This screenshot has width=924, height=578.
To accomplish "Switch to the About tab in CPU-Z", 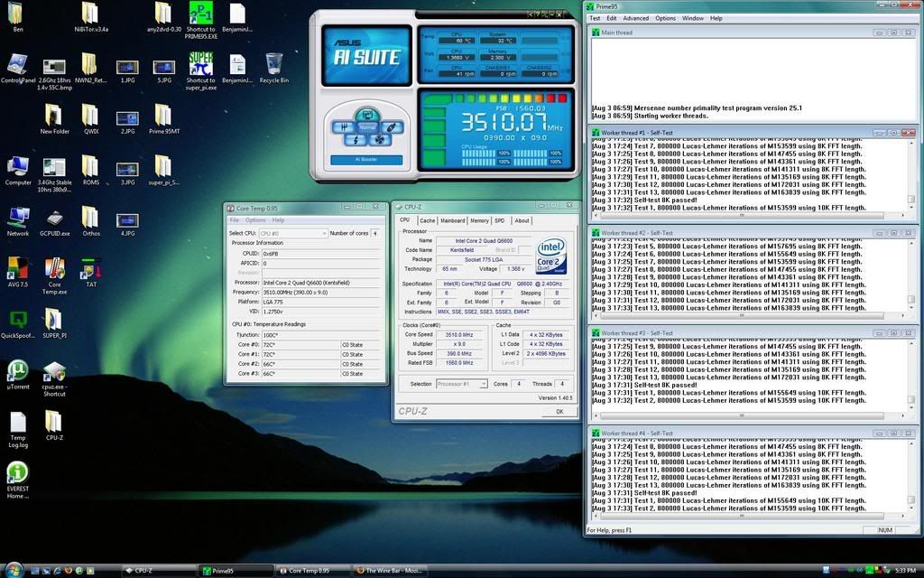I will [522, 220].
